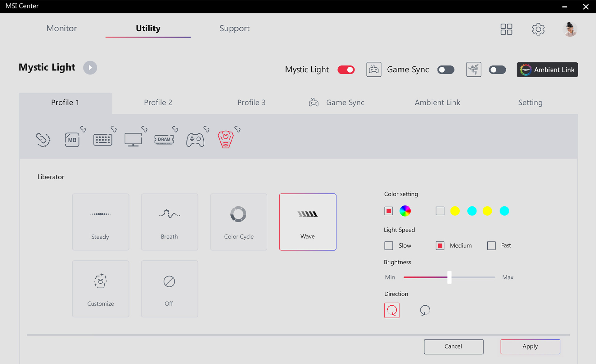This screenshot has height=364, width=596.
Task: Click the rainbow color wheel swatch
Action: click(405, 211)
